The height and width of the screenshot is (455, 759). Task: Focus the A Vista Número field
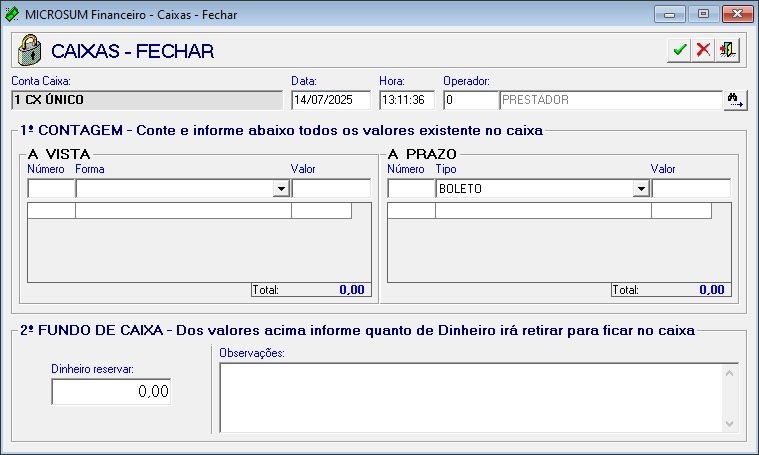click(x=51, y=188)
